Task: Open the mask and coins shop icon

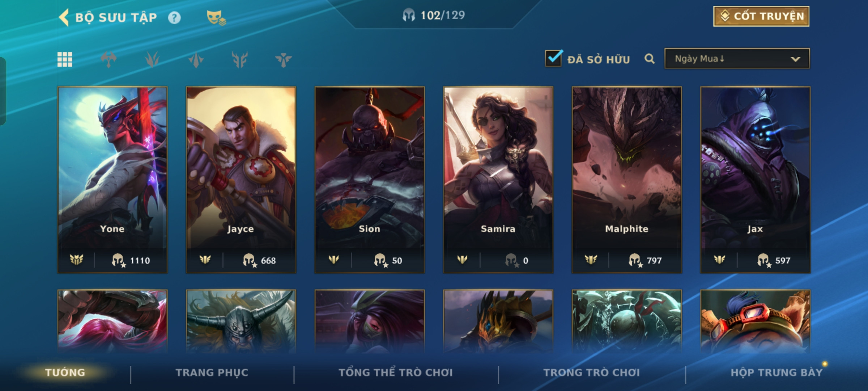Action: [216, 18]
